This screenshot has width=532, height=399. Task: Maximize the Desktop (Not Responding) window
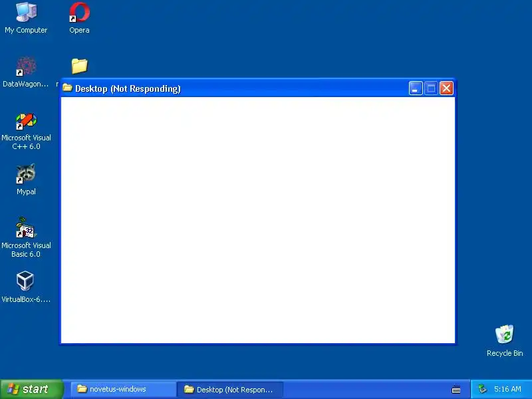(431, 88)
